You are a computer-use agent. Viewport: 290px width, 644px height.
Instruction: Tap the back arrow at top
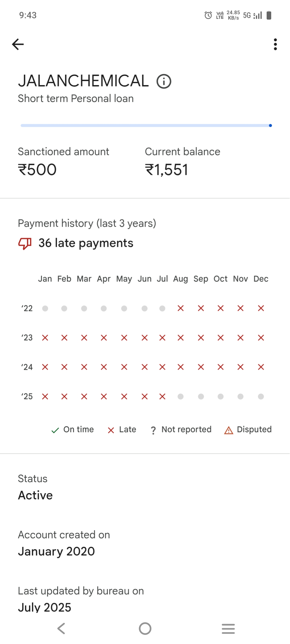(x=18, y=44)
